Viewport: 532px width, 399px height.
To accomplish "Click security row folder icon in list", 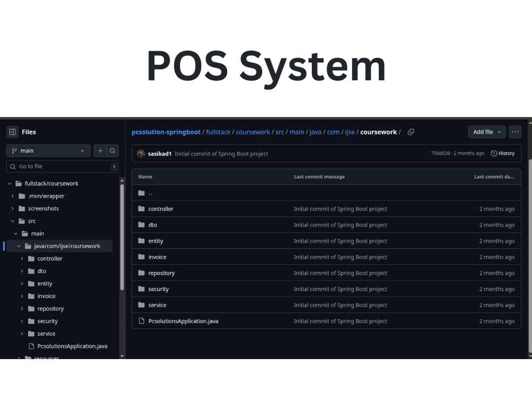I will [142, 289].
